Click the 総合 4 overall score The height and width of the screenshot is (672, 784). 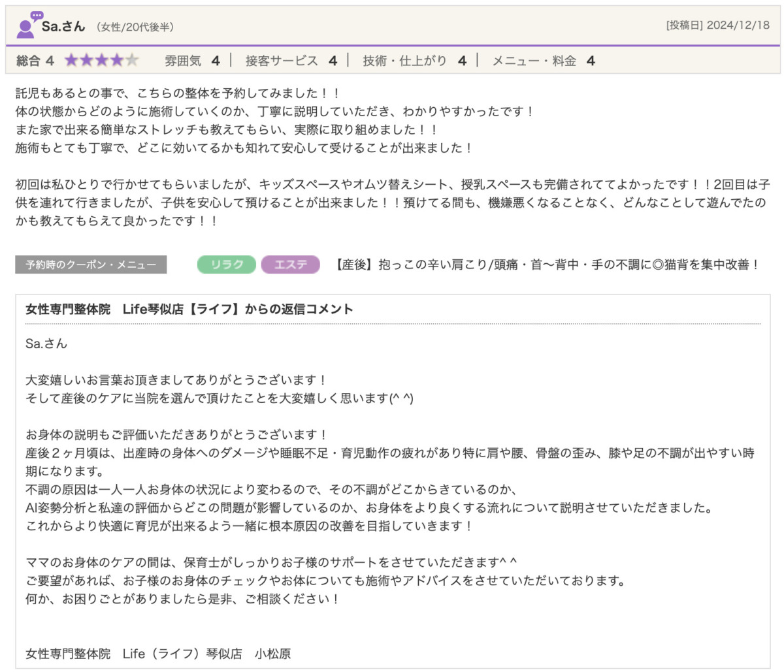[x=35, y=61]
